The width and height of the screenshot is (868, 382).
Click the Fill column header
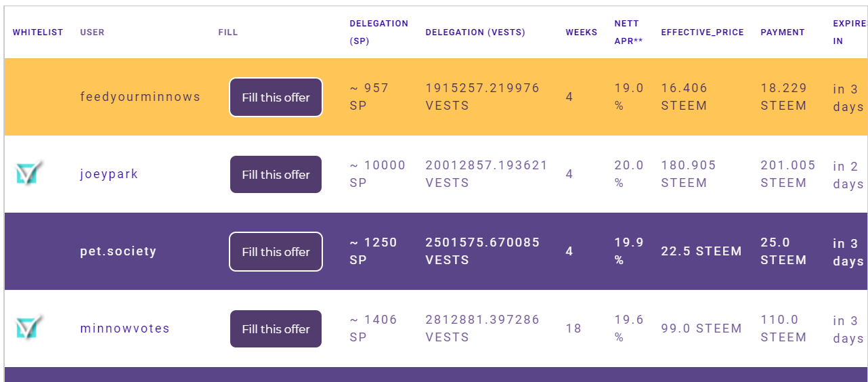pyautogui.click(x=228, y=33)
